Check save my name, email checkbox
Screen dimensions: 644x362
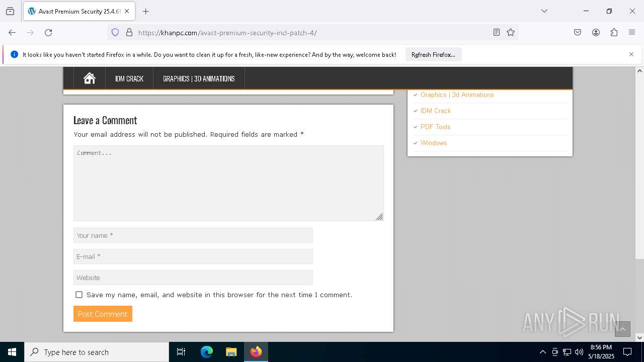point(79,295)
